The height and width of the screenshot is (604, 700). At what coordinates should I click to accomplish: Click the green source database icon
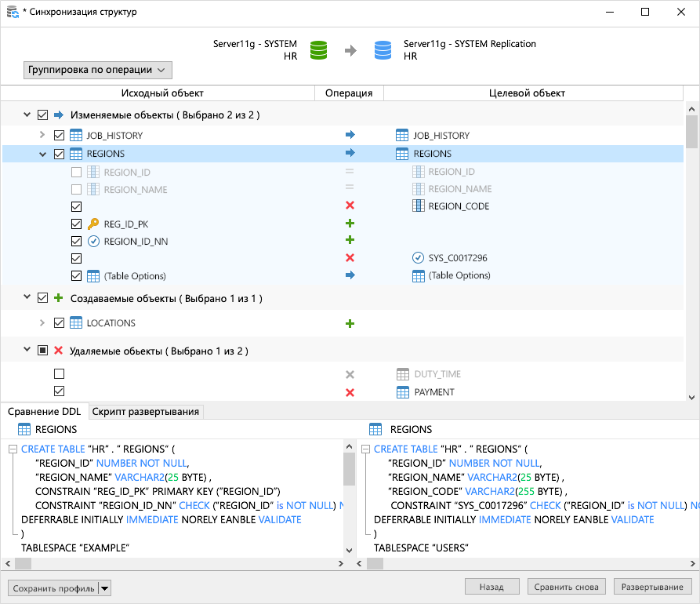click(x=318, y=50)
